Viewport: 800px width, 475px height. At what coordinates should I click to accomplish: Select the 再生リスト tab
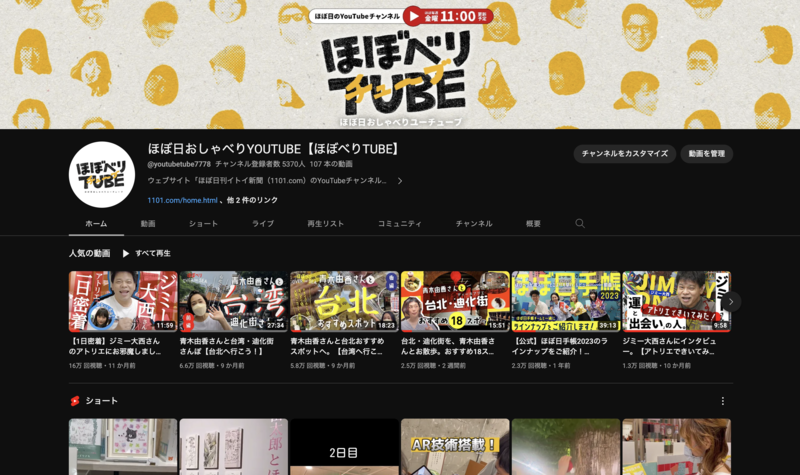pos(326,223)
